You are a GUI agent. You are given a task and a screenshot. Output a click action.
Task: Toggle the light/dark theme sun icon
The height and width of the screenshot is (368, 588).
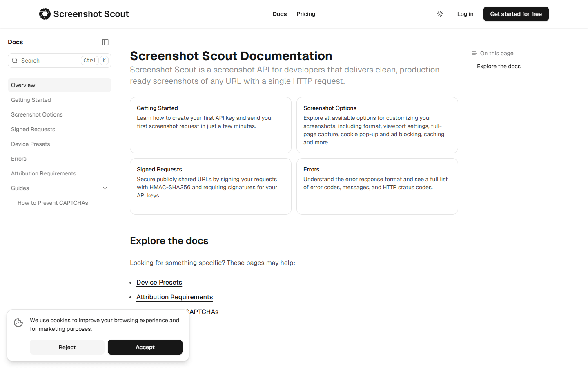[440, 14]
